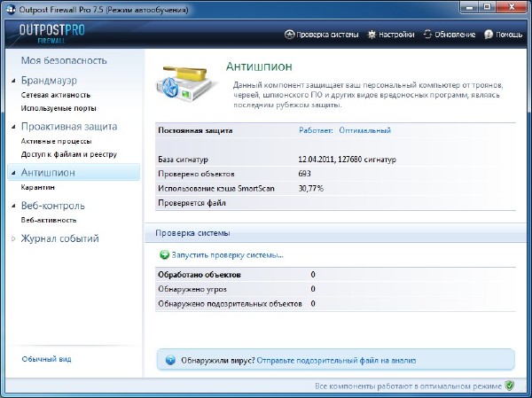Select Активные процессы in the sidebar

coord(56,141)
